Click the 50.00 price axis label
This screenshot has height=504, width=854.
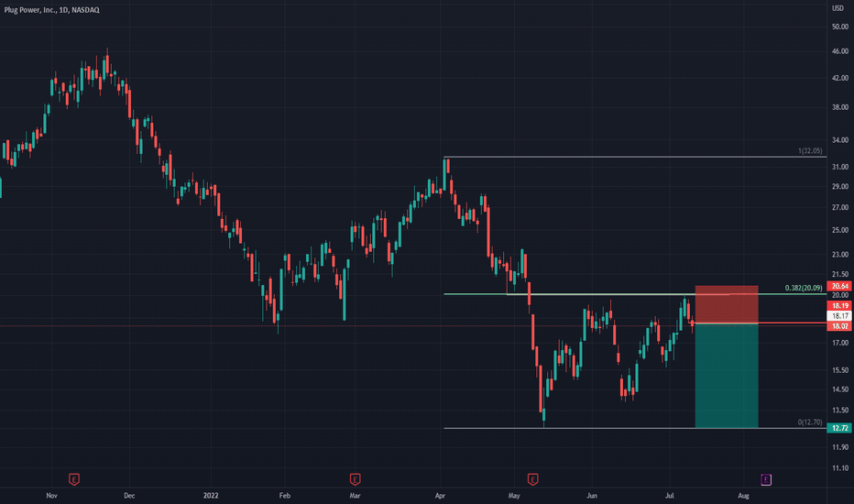(840, 27)
